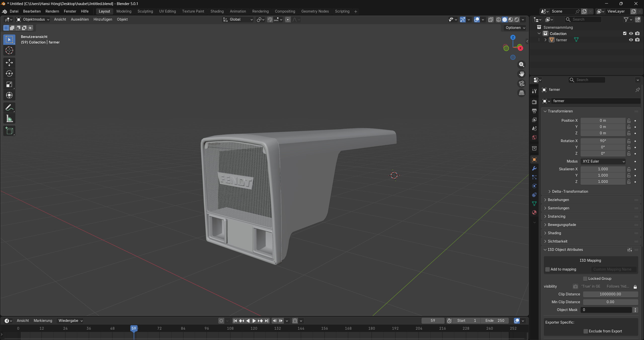Viewport: 644px width, 340px height.
Task: Adjust the Clip Distance value slider
Action: (610, 294)
